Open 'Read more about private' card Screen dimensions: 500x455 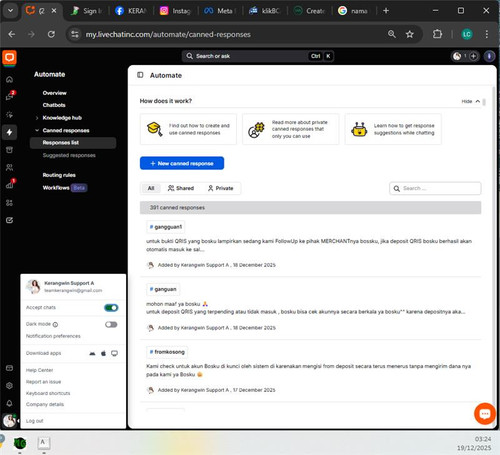[290, 129]
